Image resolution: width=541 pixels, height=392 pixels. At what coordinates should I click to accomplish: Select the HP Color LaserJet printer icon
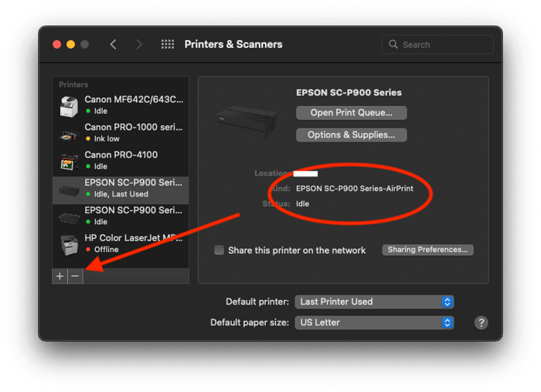click(x=70, y=244)
